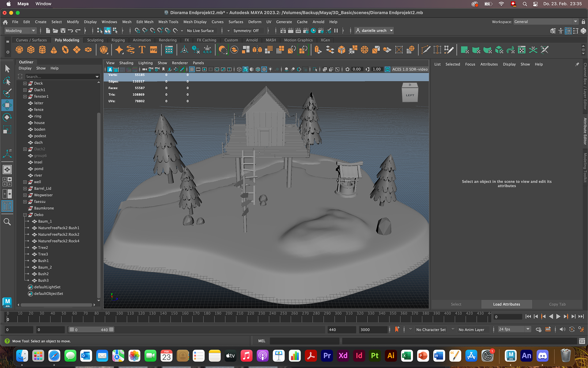Image resolution: width=588 pixels, height=368 pixels.
Task: Select the Move tool in the toolbox
Action: click(7, 105)
